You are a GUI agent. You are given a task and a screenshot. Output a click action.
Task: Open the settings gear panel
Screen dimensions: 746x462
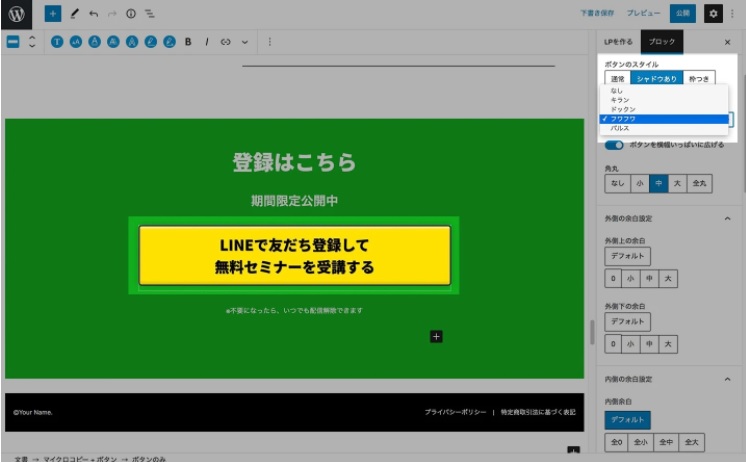pos(713,14)
